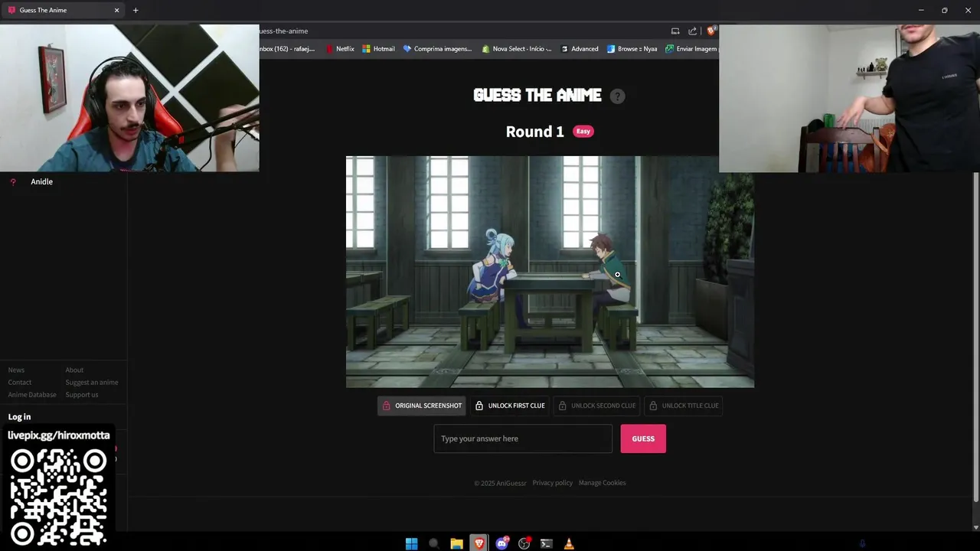Open Suggest an anime link
Screen dimensions: 980x551
92,382
